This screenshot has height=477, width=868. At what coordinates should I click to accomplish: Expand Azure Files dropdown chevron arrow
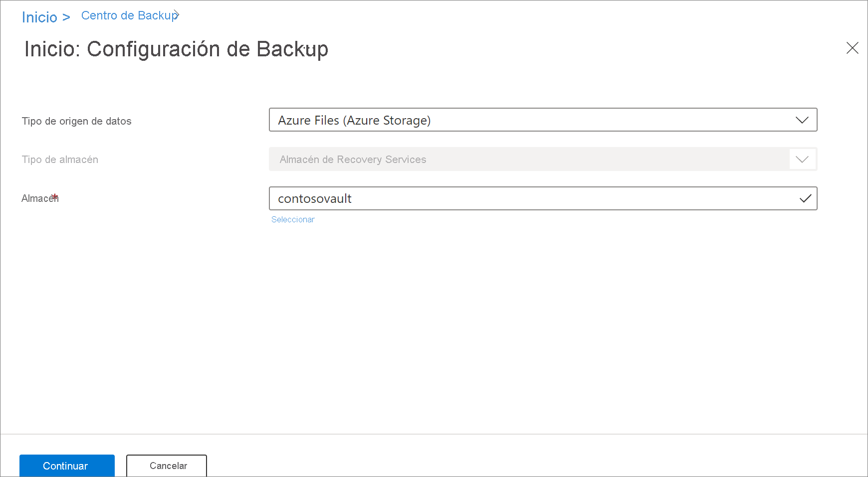pyautogui.click(x=802, y=120)
